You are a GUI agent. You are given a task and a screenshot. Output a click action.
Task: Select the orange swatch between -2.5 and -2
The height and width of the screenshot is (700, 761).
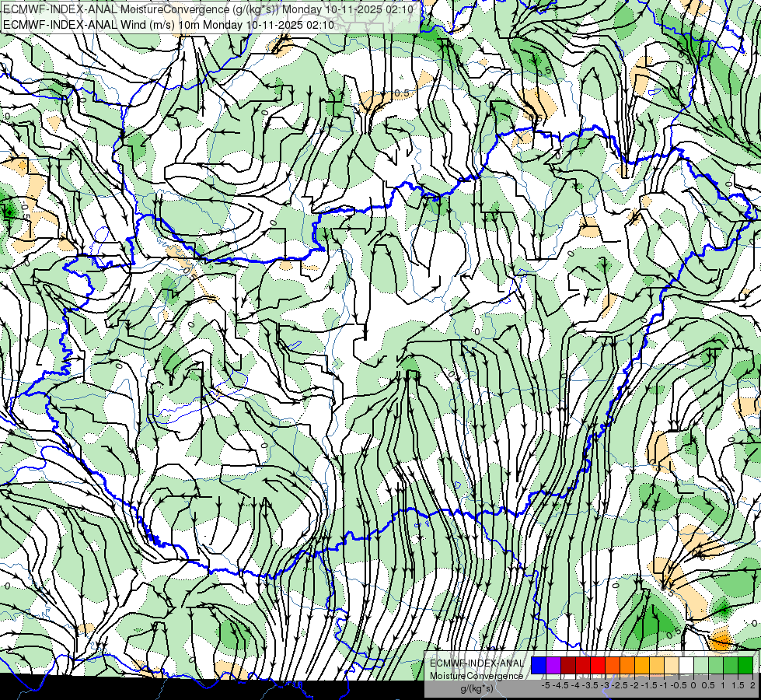click(x=627, y=665)
